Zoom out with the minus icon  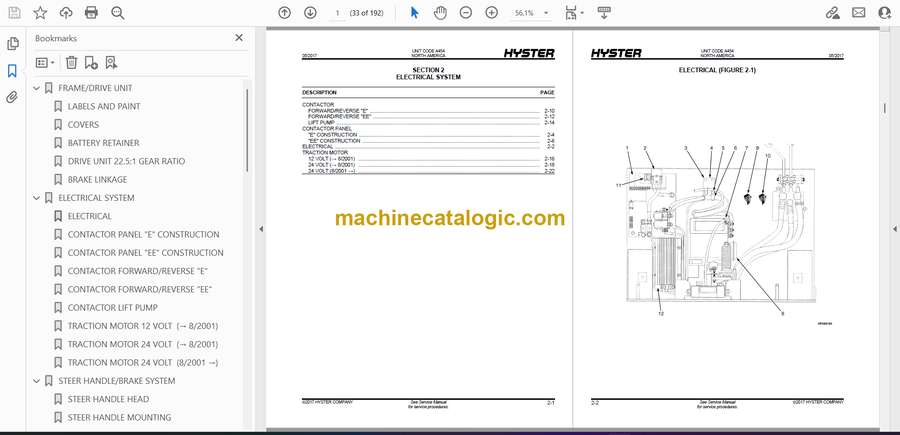pyautogui.click(x=465, y=13)
